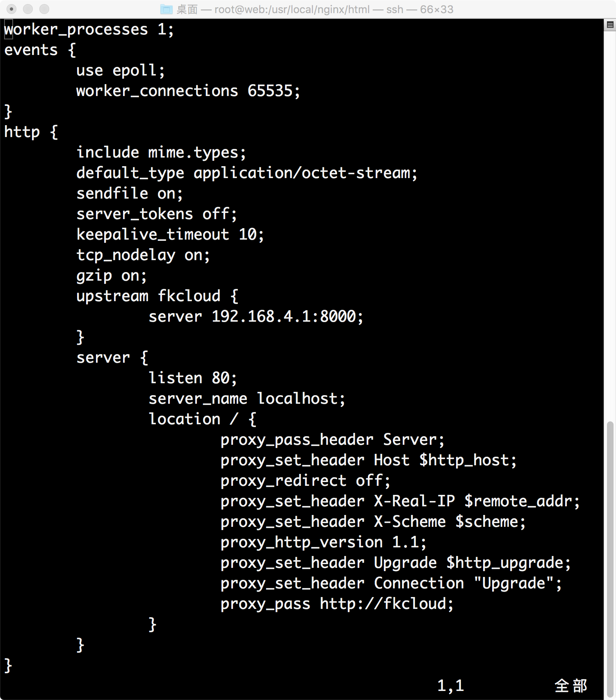
Task: Click the proxy_http_version 1.1 line
Action: (323, 542)
